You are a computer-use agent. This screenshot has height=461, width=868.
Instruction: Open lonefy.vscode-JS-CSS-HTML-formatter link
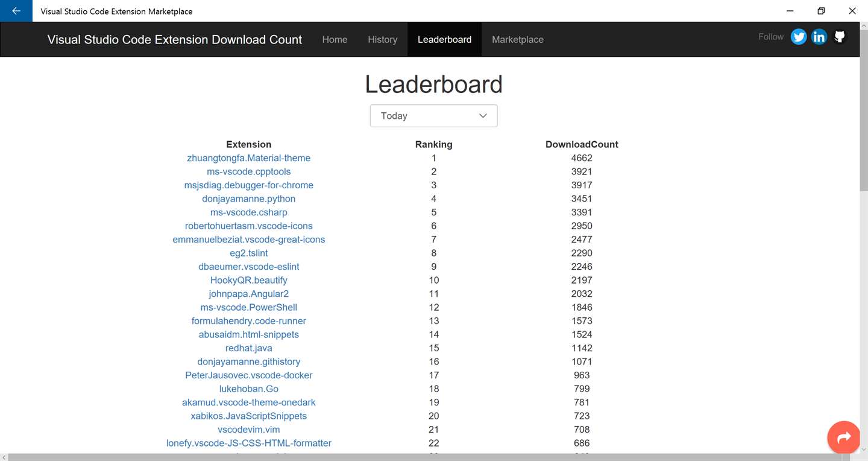[249, 443]
